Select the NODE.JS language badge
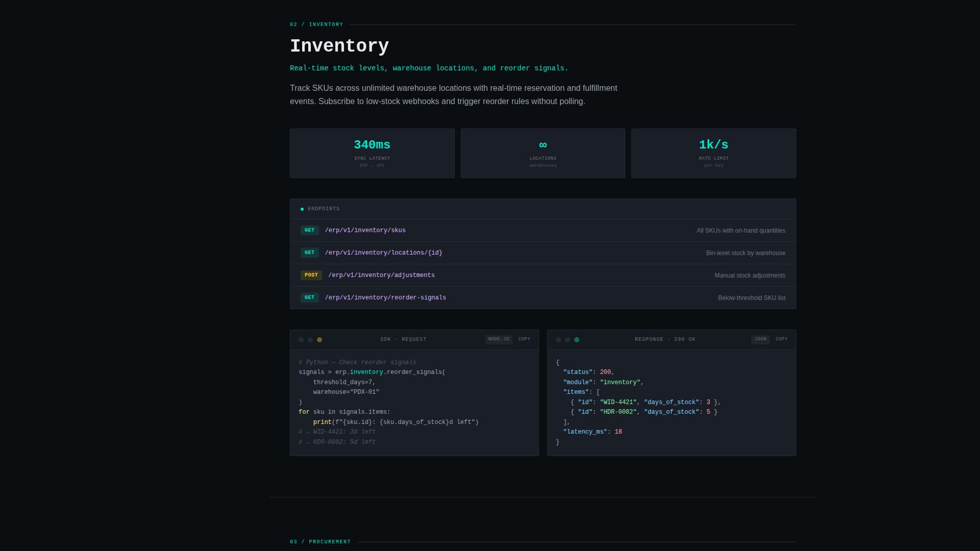The height and width of the screenshot is (551, 980). pyautogui.click(x=499, y=339)
